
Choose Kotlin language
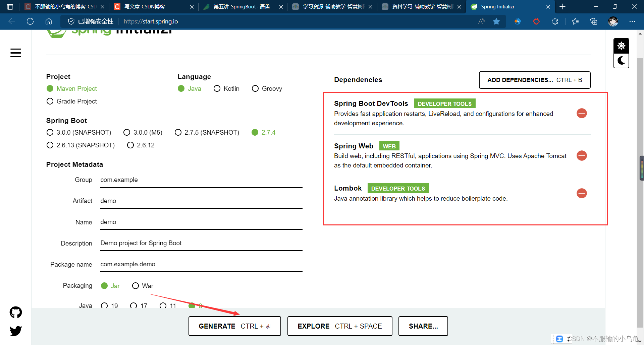[226, 88]
